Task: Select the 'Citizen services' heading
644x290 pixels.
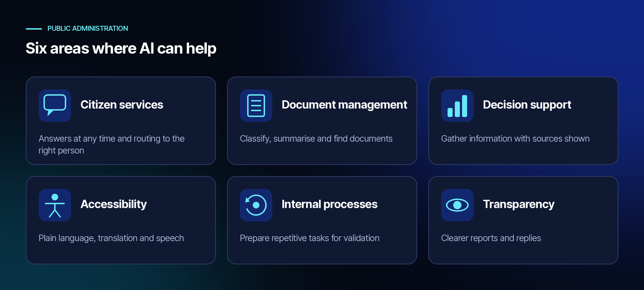Action: (x=122, y=105)
